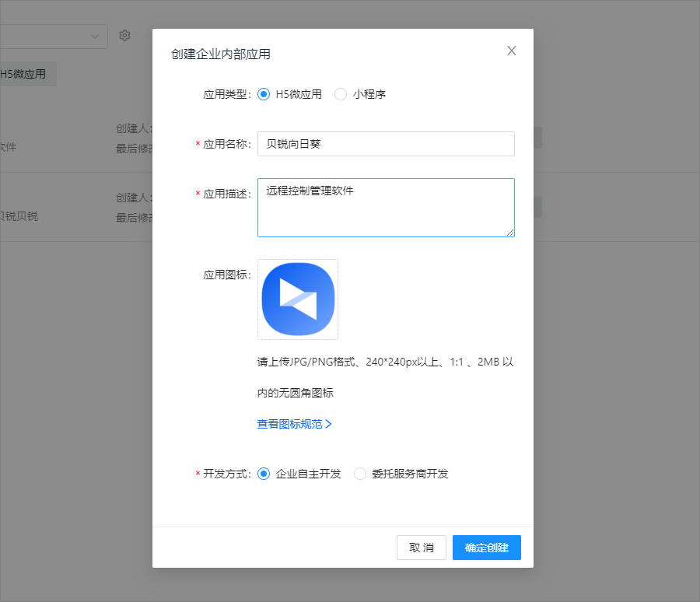This screenshot has width=700, height=602.
Task: Click the 应用描述 field label
Action: tap(226, 194)
